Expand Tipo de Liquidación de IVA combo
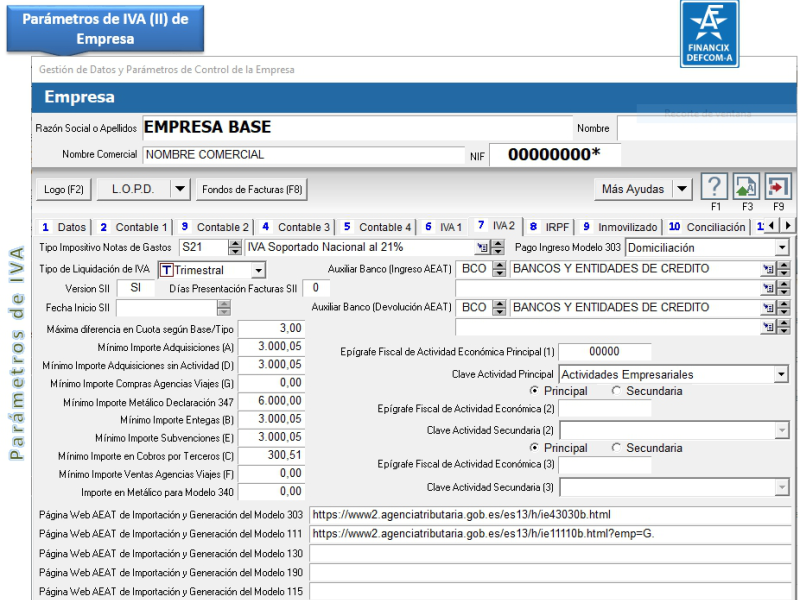Image resolution: width=800 pixels, height=600 pixels. 259,270
